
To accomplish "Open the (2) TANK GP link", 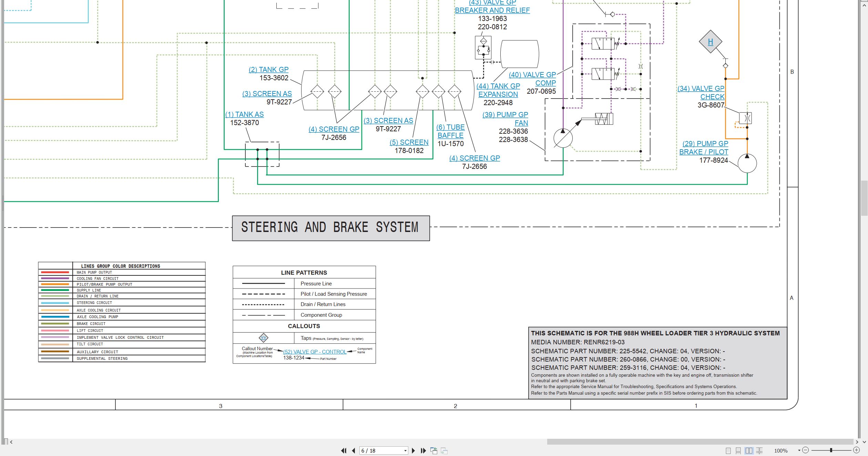I will point(268,70).
